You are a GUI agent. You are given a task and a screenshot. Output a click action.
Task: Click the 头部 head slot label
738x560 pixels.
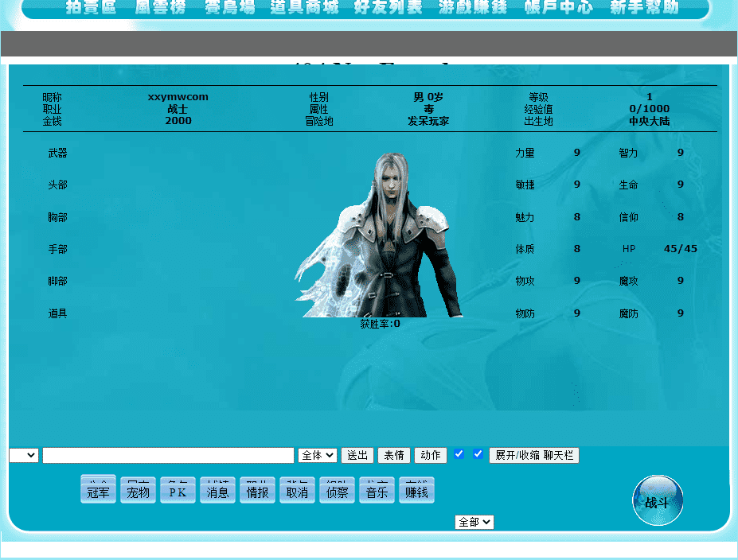click(x=57, y=185)
